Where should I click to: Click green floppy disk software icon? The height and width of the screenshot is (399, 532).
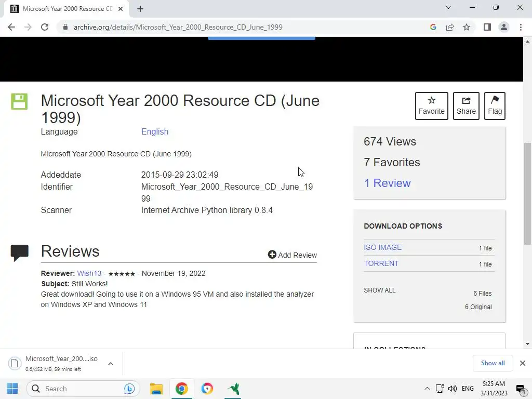(19, 101)
